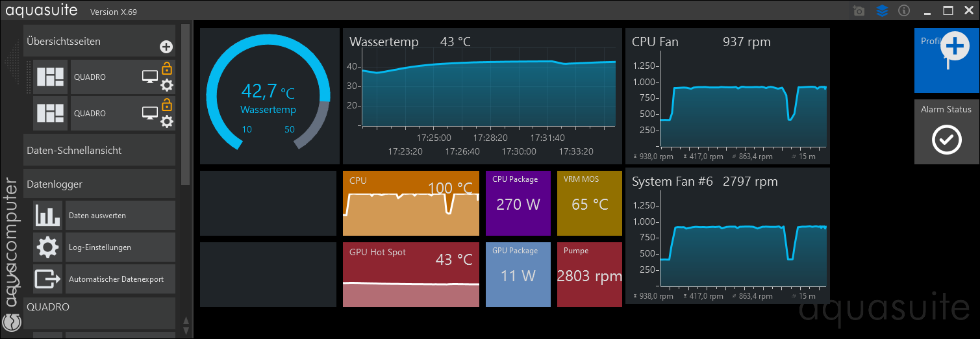Expand the Daten-Schnellansicht section

point(99,150)
